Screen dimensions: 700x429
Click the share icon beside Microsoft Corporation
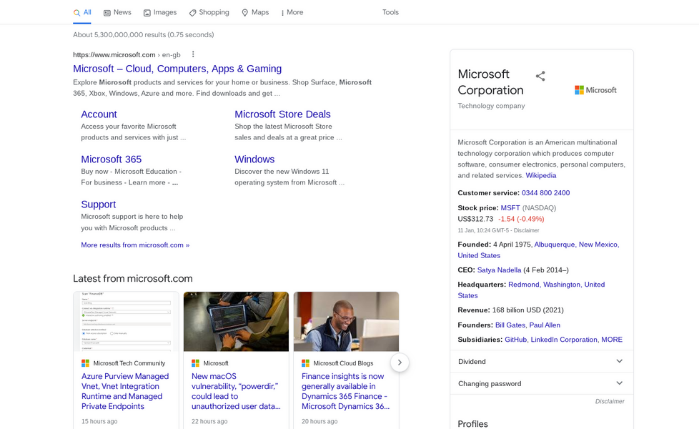pos(540,76)
